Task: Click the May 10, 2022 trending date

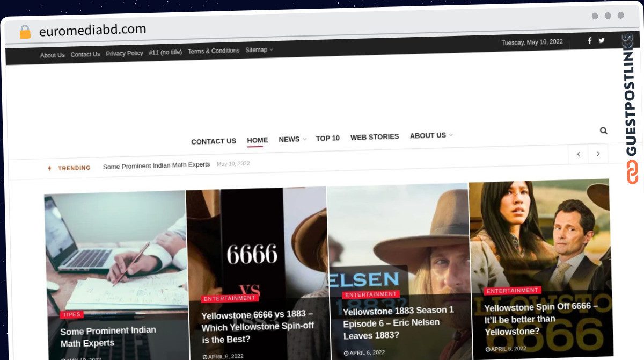Action: (233, 164)
